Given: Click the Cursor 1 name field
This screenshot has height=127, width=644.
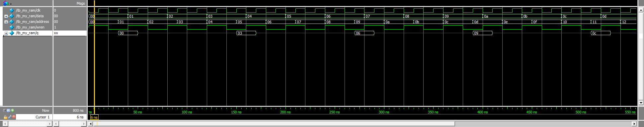Looking at the screenshot, I should click(34, 117).
